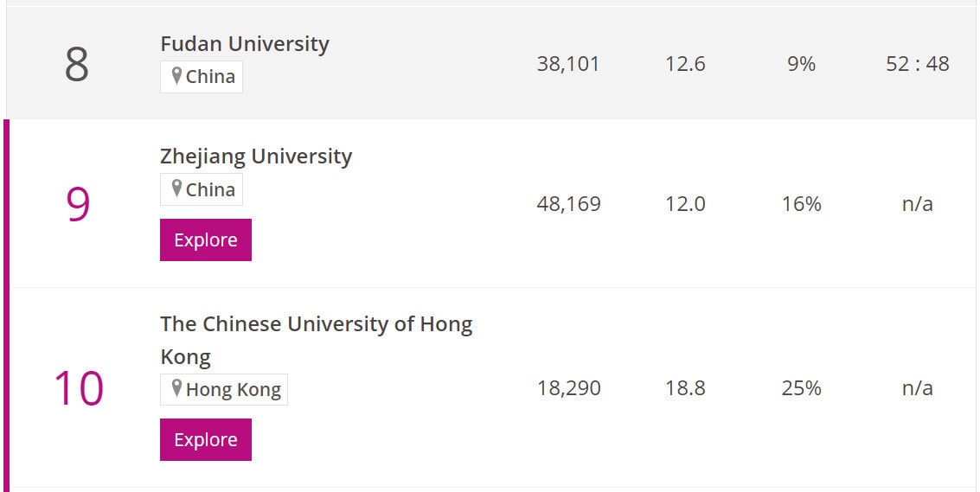Open the Fudan University link
Viewport: 980px width, 492px height.
245,44
